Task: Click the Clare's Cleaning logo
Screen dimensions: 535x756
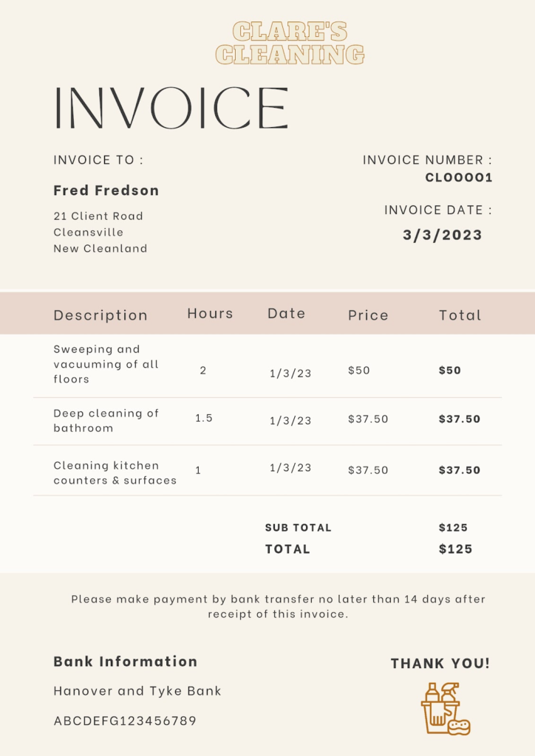Action: coord(290,43)
